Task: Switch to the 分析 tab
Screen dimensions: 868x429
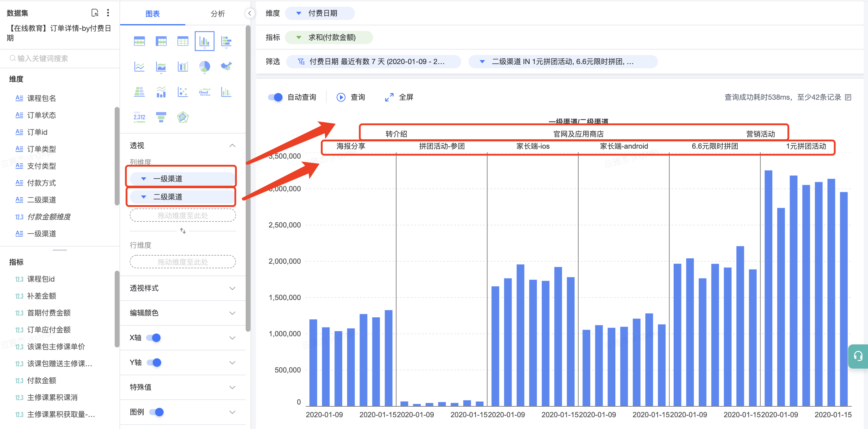Action: [217, 14]
